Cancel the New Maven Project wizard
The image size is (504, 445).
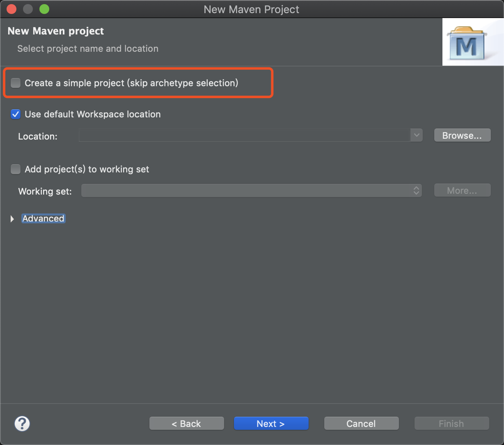pos(361,424)
